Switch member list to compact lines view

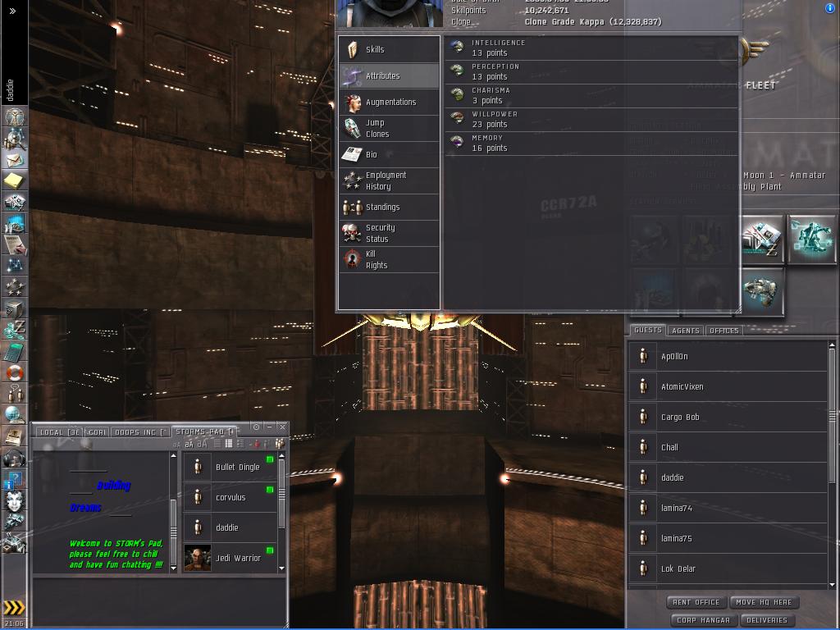(x=217, y=444)
